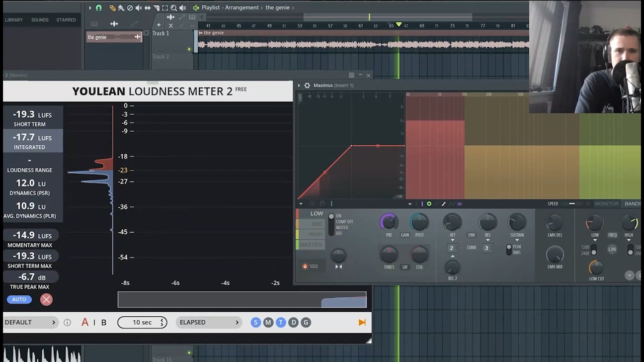Click the picker panel audio waveform icon

tap(114, 24)
